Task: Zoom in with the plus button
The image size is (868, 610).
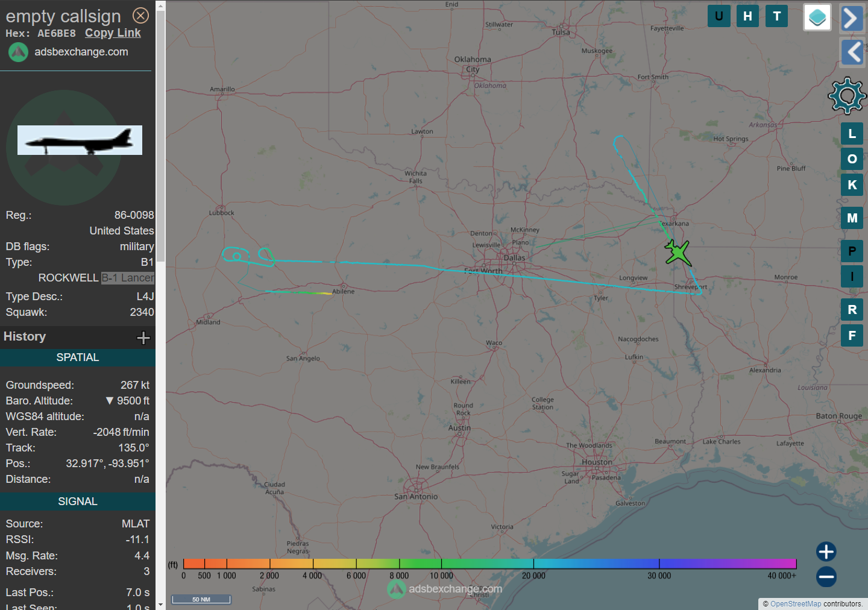Action: [826, 552]
